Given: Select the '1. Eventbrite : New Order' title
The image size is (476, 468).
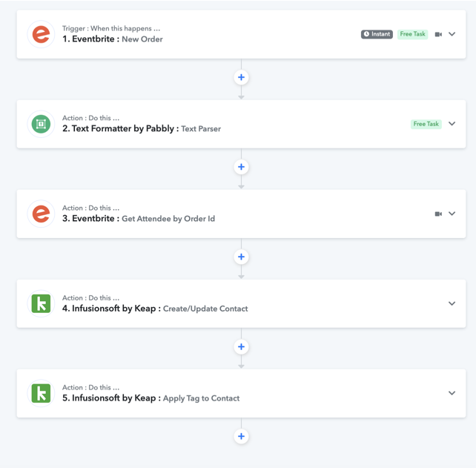Looking at the screenshot, I should (x=112, y=39).
